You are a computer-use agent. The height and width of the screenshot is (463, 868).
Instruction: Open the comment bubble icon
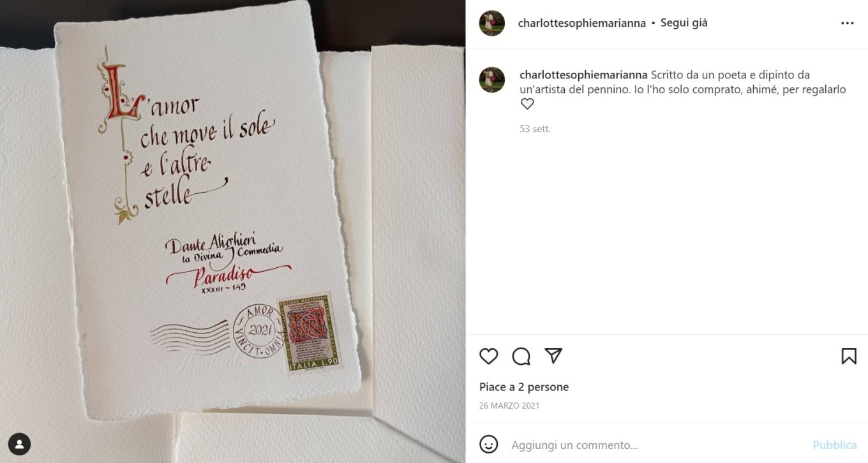point(521,356)
